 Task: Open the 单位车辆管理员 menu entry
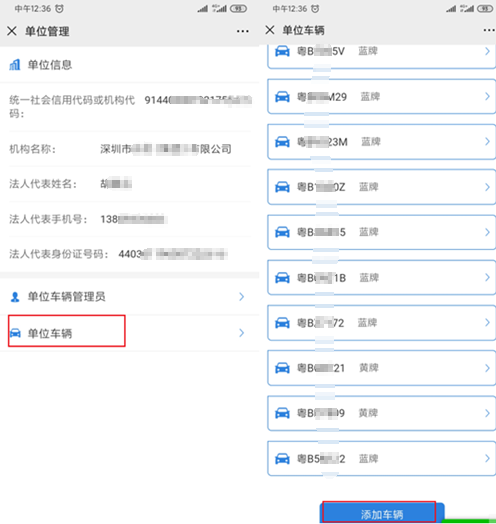click(130, 297)
